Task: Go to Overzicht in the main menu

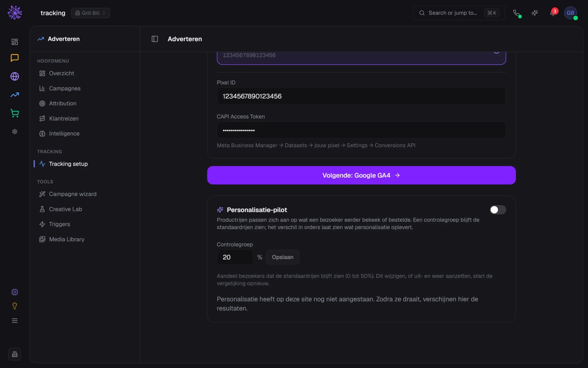Action: [x=85, y=73]
